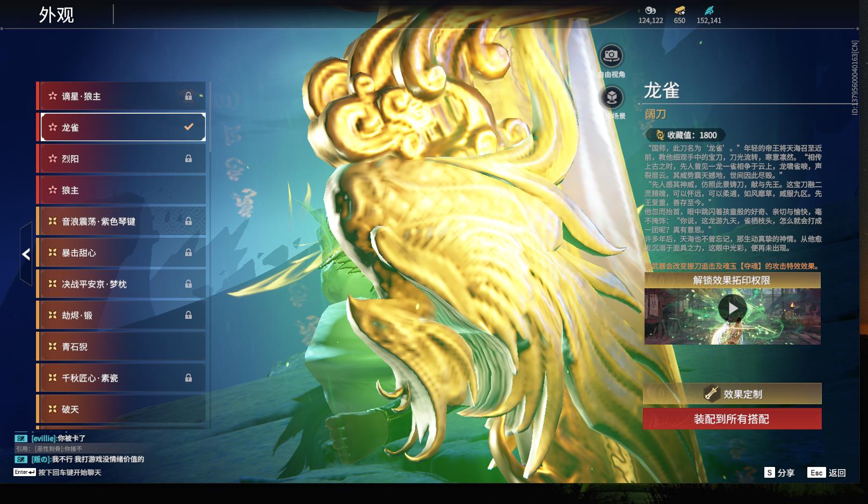Open the 效果定制 customization options
Viewport: 868px width, 504px height.
(x=732, y=394)
